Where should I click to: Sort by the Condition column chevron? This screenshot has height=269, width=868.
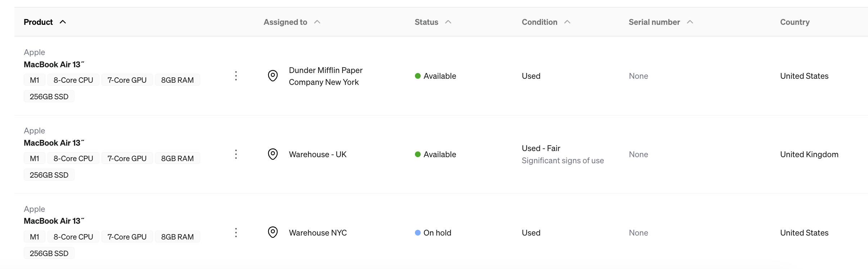pyautogui.click(x=567, y=22)
